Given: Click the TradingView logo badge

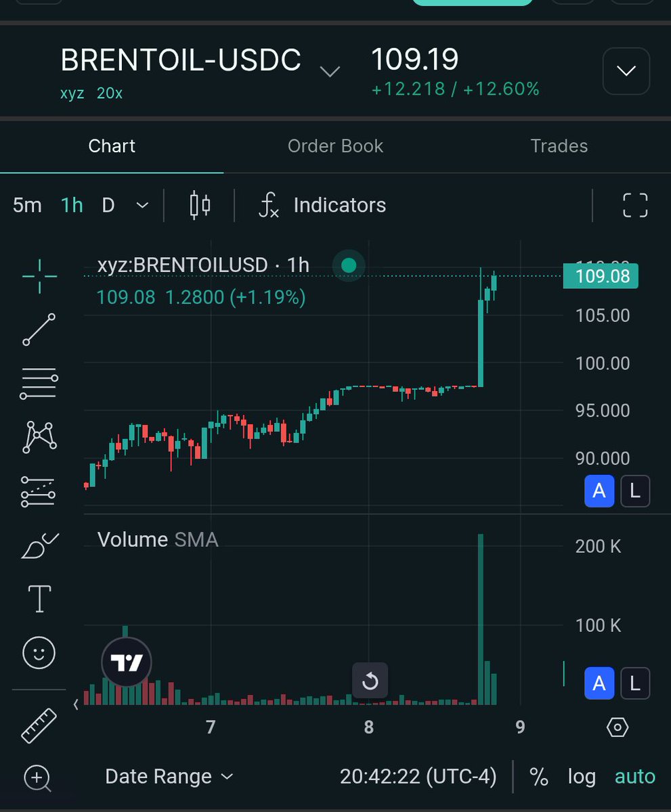Looking at the screenshot, I should pos(127,663).
